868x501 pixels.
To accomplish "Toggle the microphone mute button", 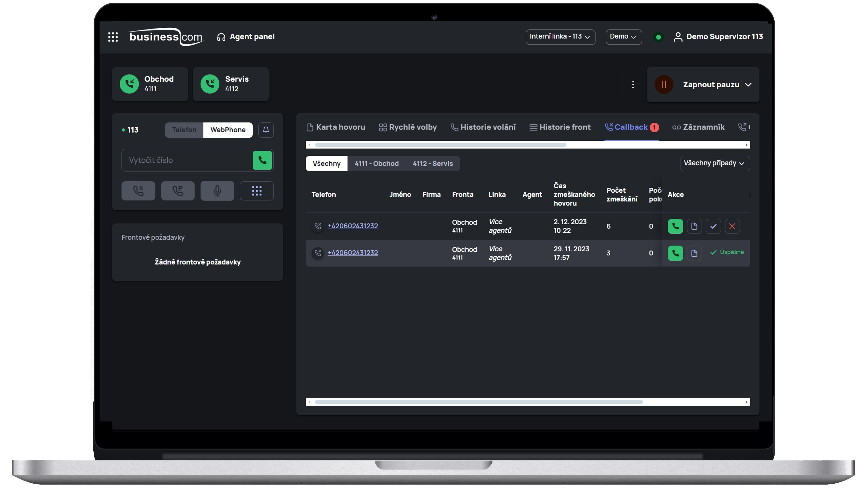I will click(217, 191).
